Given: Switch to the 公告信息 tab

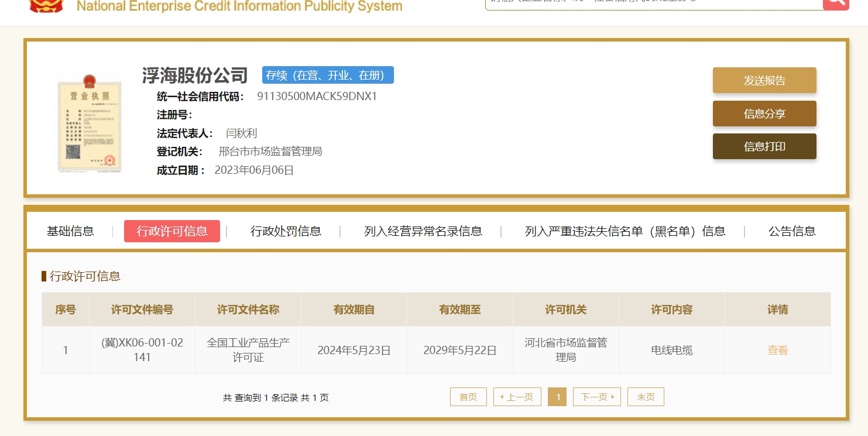Looking at the screenshot, I should (x=792, y=231).
